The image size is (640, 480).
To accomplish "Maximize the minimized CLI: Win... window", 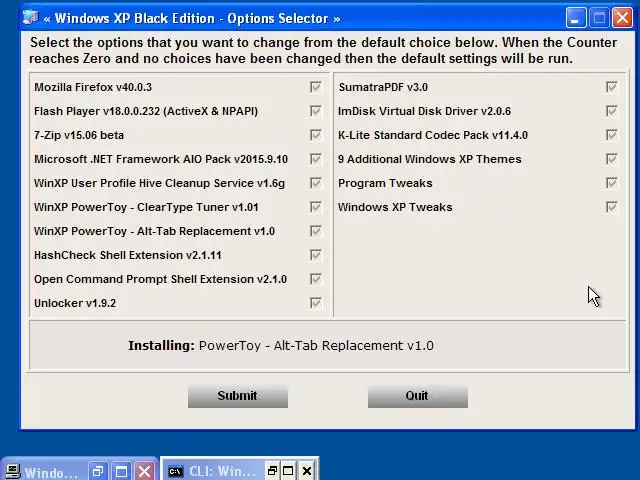I will click(288, 471).
